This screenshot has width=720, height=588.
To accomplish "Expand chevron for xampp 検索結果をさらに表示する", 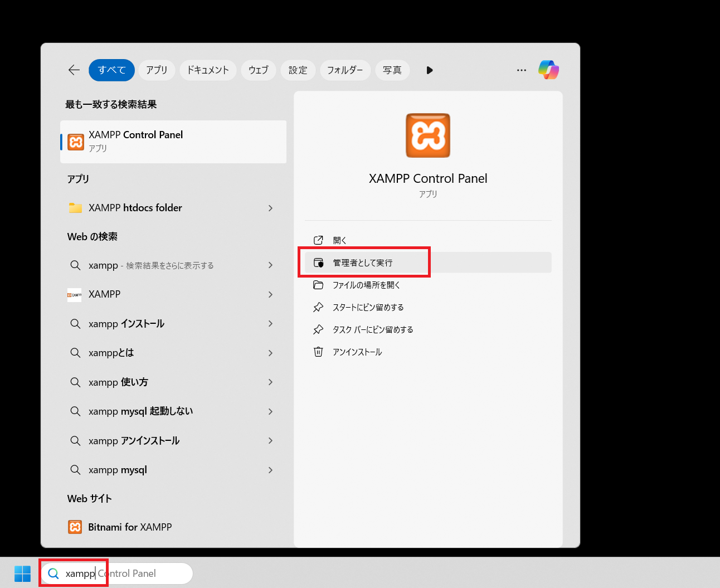I will 271,265.
